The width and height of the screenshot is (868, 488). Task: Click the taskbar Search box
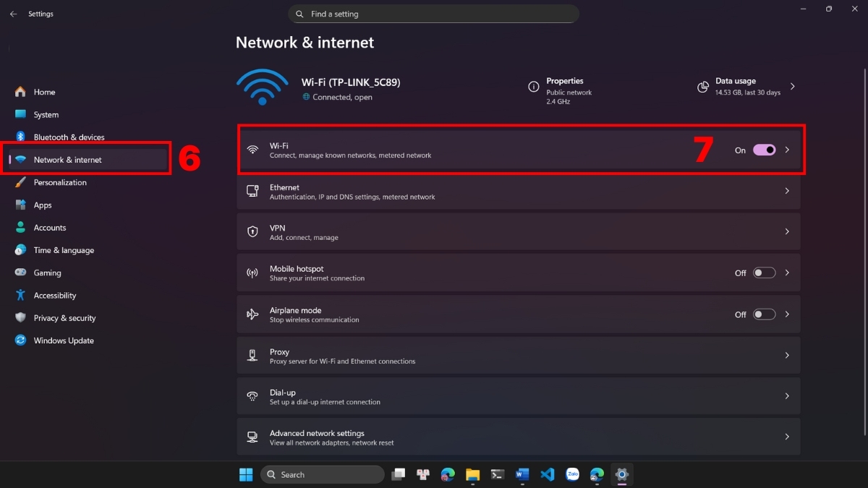point(323,474)
